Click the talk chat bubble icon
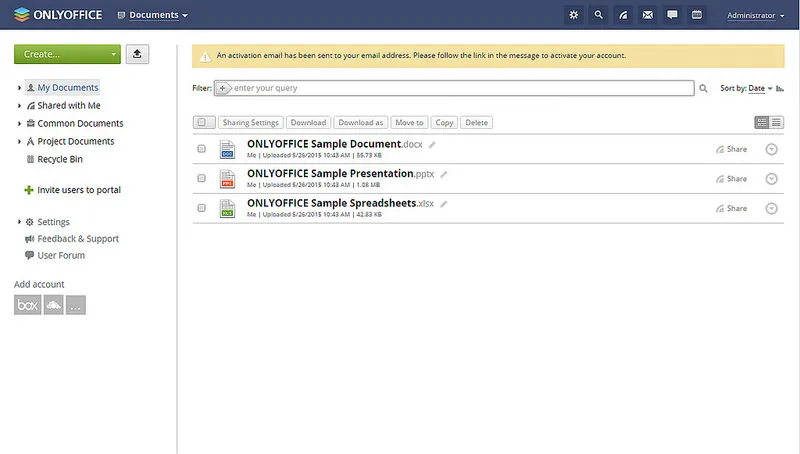The height and width of the screenshot is (454, 800). pyautogui.click(x=672, y=15)
